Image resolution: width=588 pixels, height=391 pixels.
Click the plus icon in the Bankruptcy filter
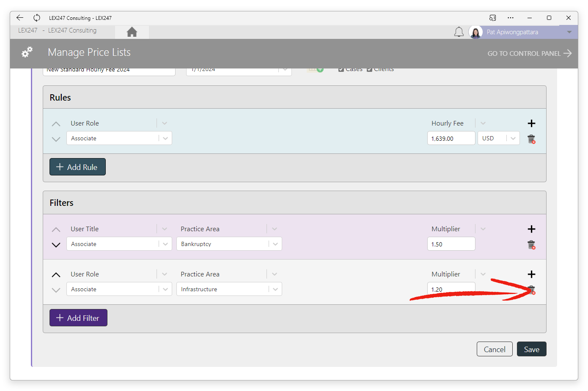tap(532, 229)
